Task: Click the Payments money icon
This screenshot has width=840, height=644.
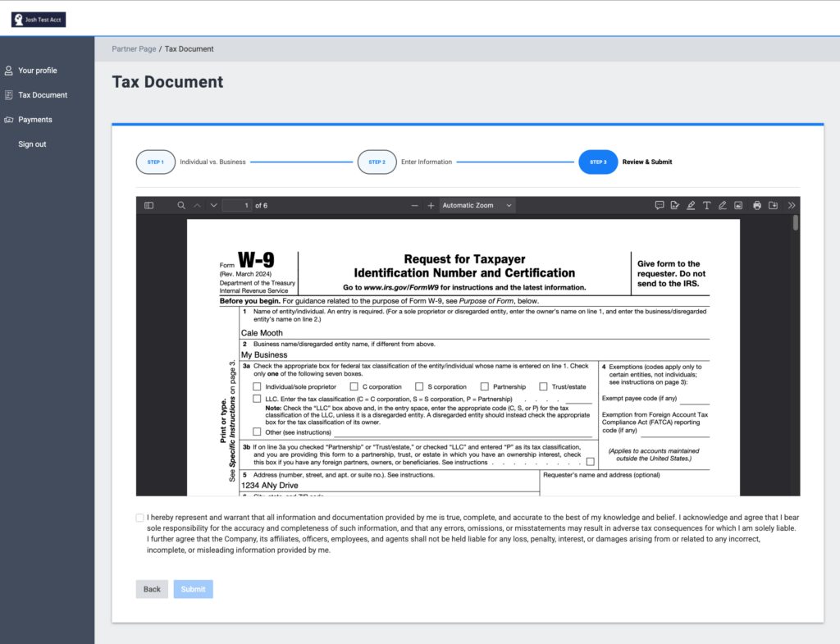Action: pyautogui.click(x=8, y=120)
